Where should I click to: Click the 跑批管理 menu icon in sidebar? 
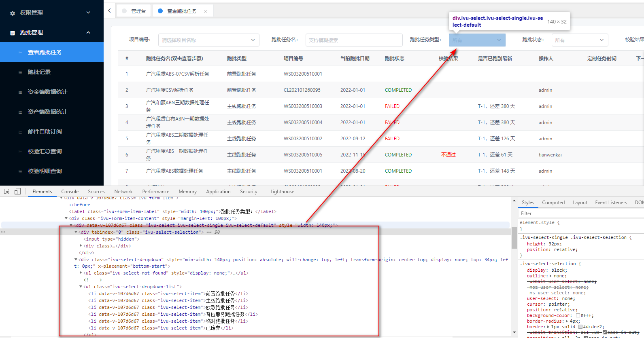[13, 33]
